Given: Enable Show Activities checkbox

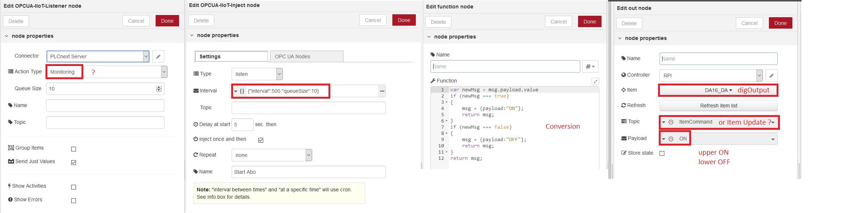Looking at the screenshot, I should tap(73, 187).
